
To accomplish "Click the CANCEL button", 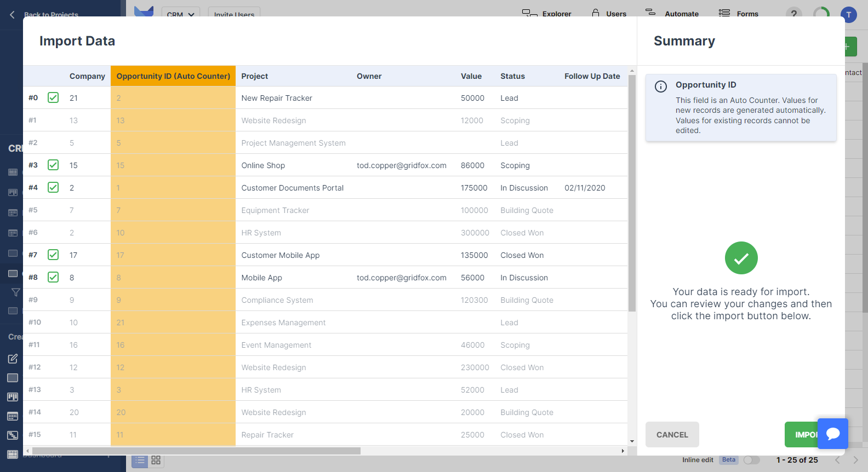I will [x=672, y=435].
